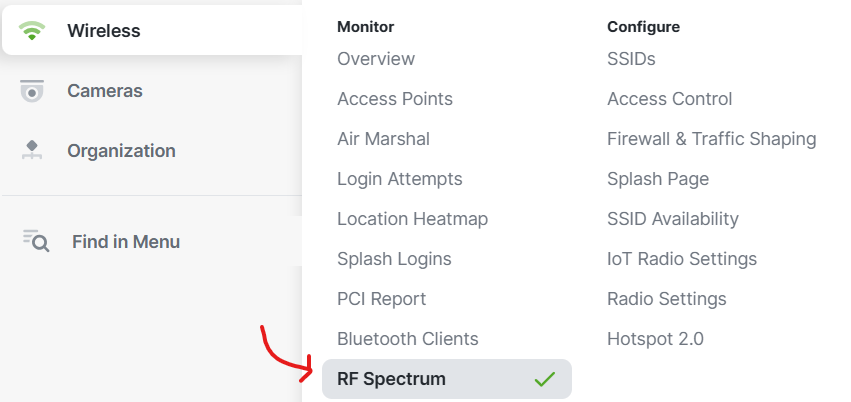Click the Organization icon in sidebar

tap(32, 150)
